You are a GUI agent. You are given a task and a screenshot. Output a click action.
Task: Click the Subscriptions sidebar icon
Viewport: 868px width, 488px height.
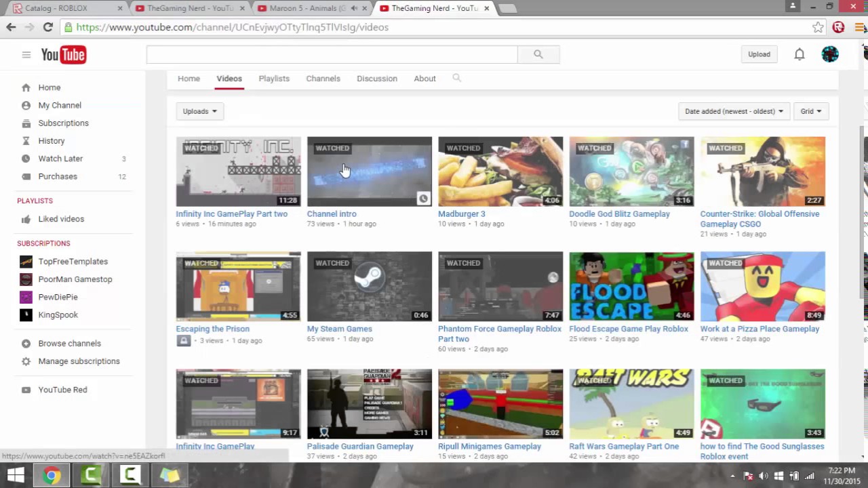pos(26,123)
